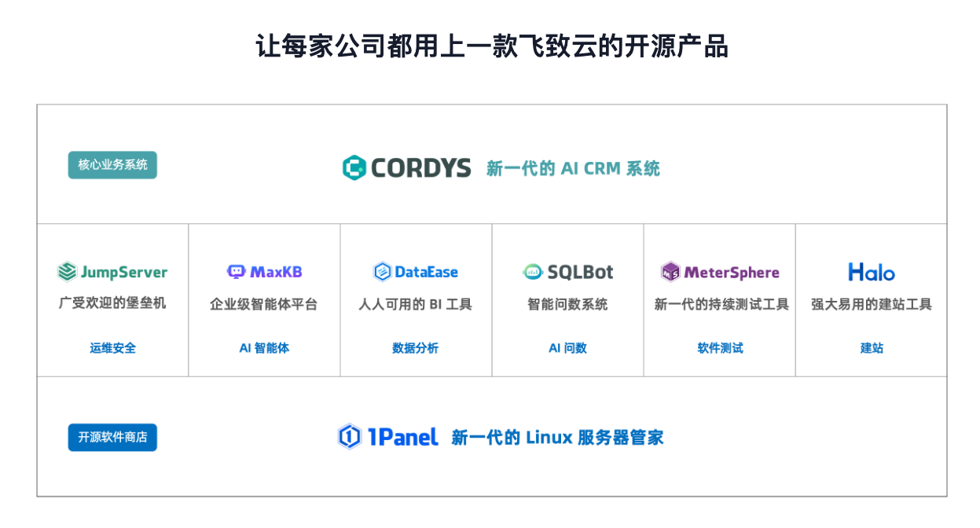Click the 新一代的 AI CRM 系统 tagline
Screen dimensions: 980x528
573,168
